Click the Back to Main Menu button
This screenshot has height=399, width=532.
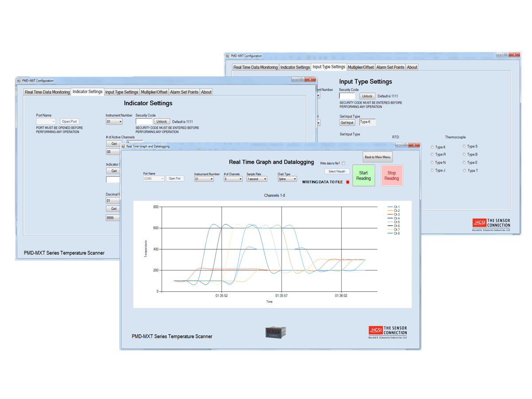pos(377,156)
